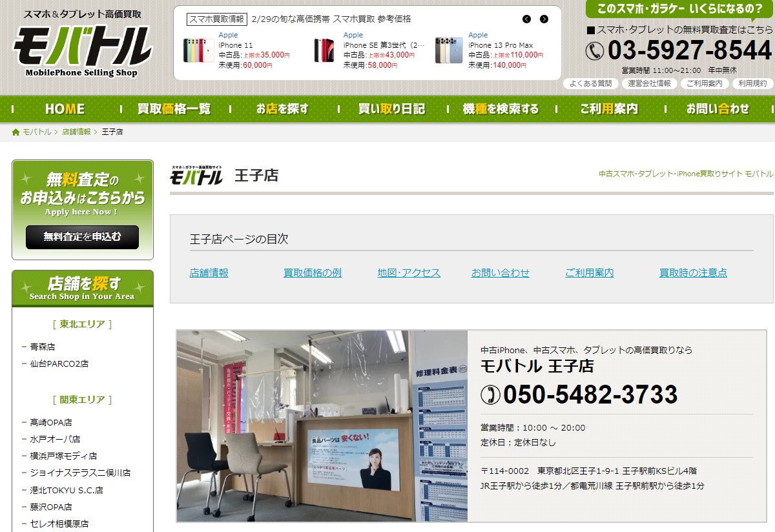Open 買い取り日記 menu item

pos(391,109)
